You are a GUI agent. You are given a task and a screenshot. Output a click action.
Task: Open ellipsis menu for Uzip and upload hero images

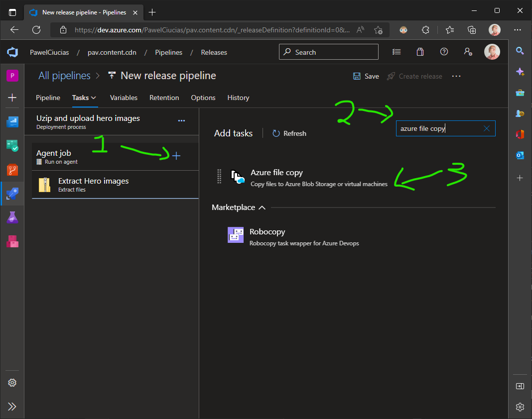pyautogui.click(x=181, y=121)
